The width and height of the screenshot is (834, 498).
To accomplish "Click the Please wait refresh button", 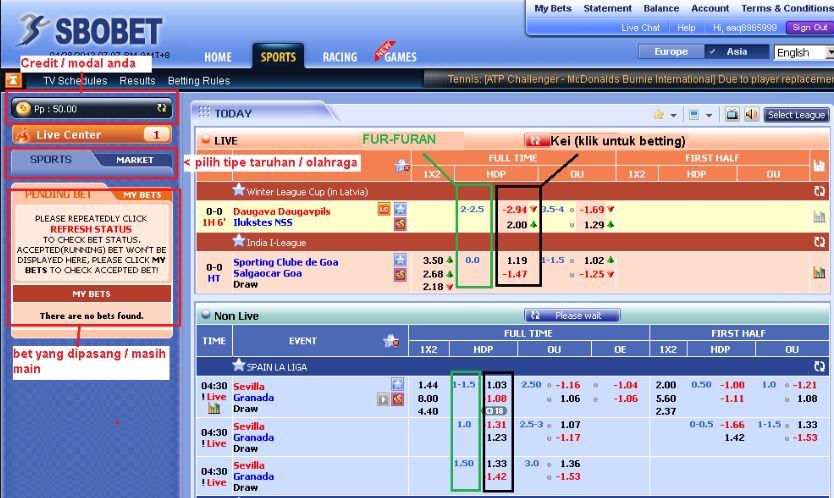I will pos(572,316).
